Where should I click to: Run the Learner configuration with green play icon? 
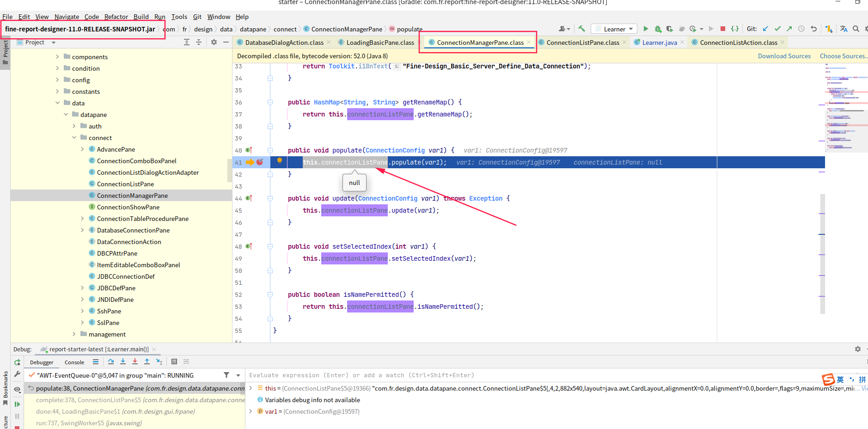click(646, 29)
